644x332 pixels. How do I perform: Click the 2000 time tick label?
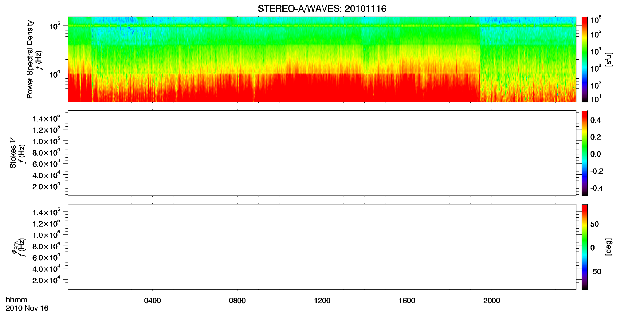pos(492,301)
